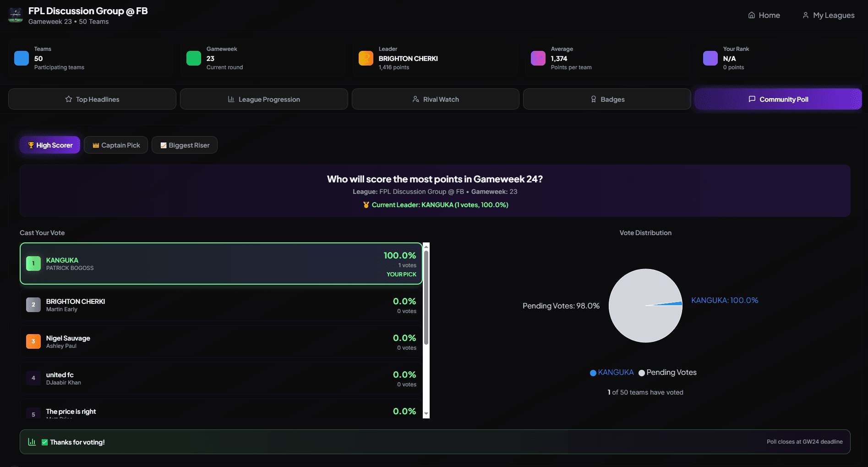The image size is (868, 467).
Task: Go Home using the header link
Action: (763, 15)
